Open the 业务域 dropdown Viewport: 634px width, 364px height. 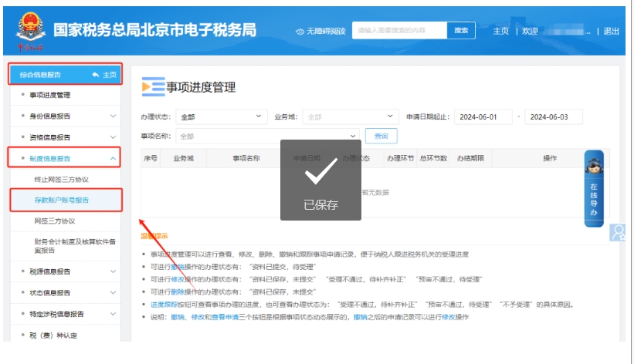tap(350, 117)
